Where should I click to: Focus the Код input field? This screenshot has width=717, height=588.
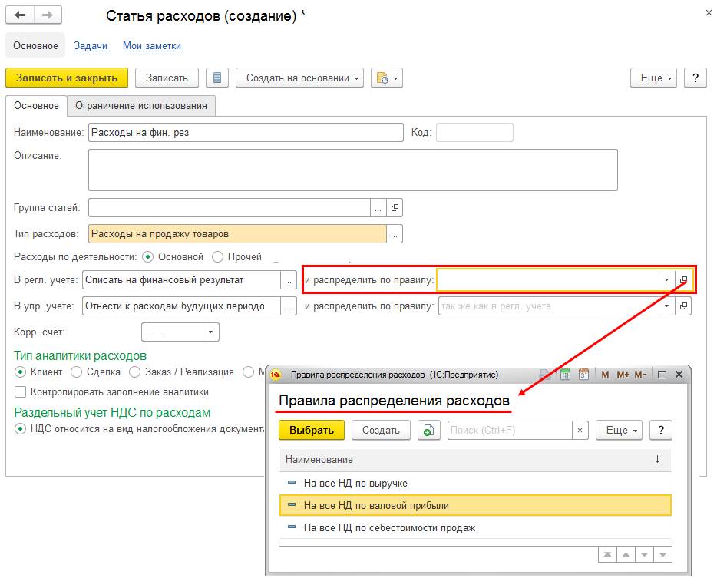pyautogui.click(x=474, y=133)
